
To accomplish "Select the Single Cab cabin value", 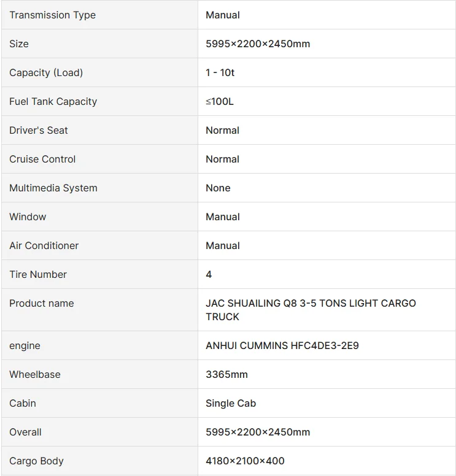I will 231,403.
